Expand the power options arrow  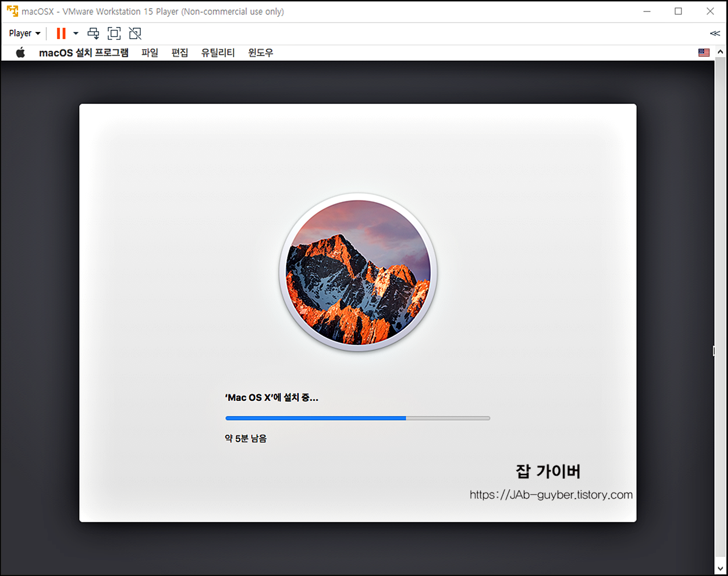point(76,33)
